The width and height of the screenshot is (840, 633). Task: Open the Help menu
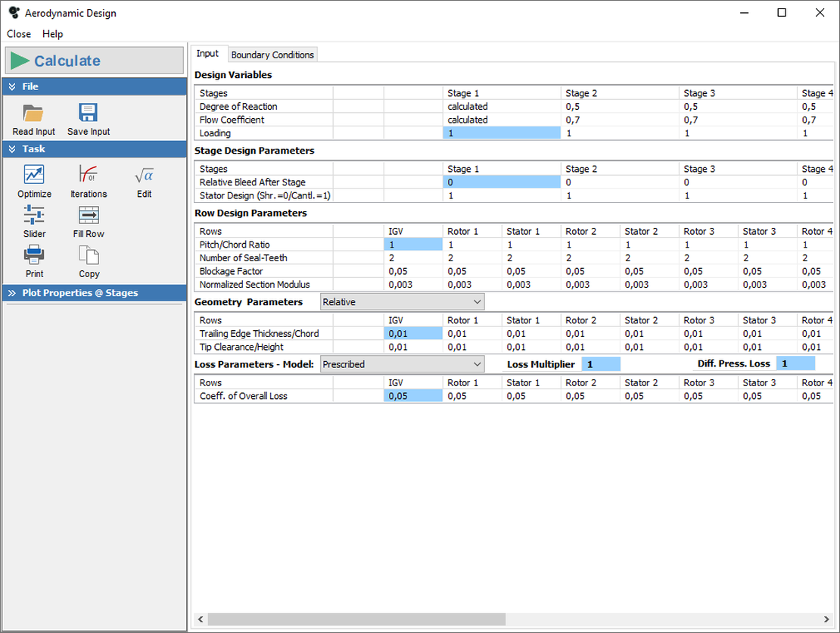point(52,34)
